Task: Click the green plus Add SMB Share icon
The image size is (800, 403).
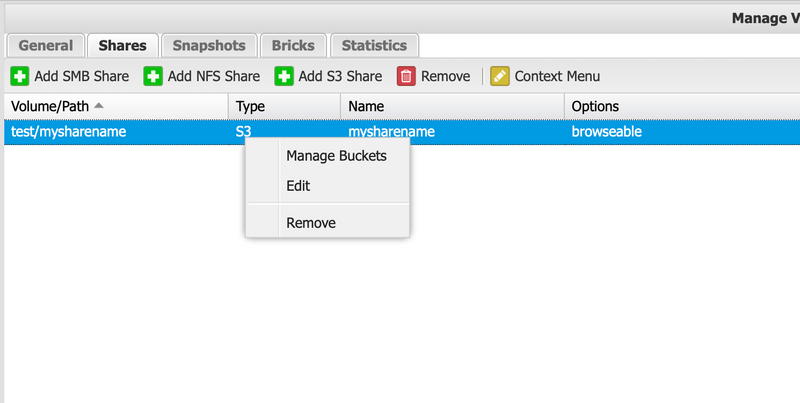Action: [x=19, y=76]
